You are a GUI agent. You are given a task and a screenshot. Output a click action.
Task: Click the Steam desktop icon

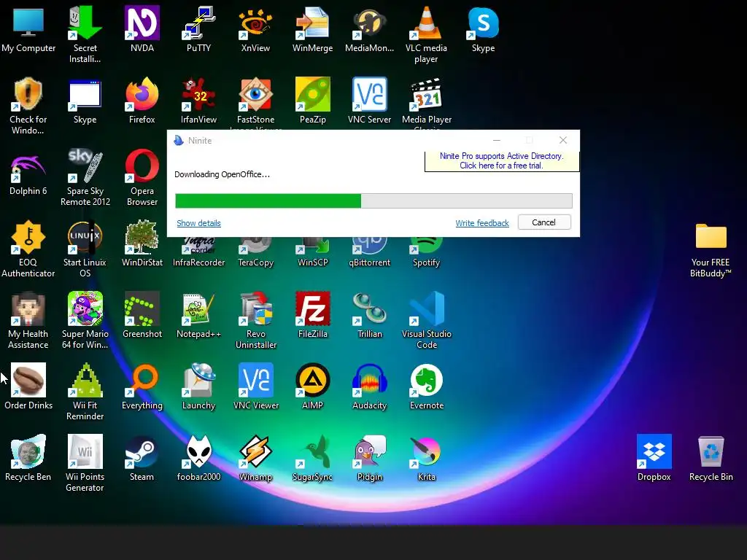(x=142, y=451)
